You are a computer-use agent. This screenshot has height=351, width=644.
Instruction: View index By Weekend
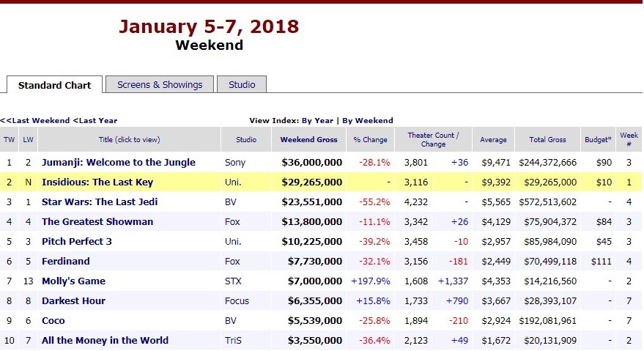(368, 120)
